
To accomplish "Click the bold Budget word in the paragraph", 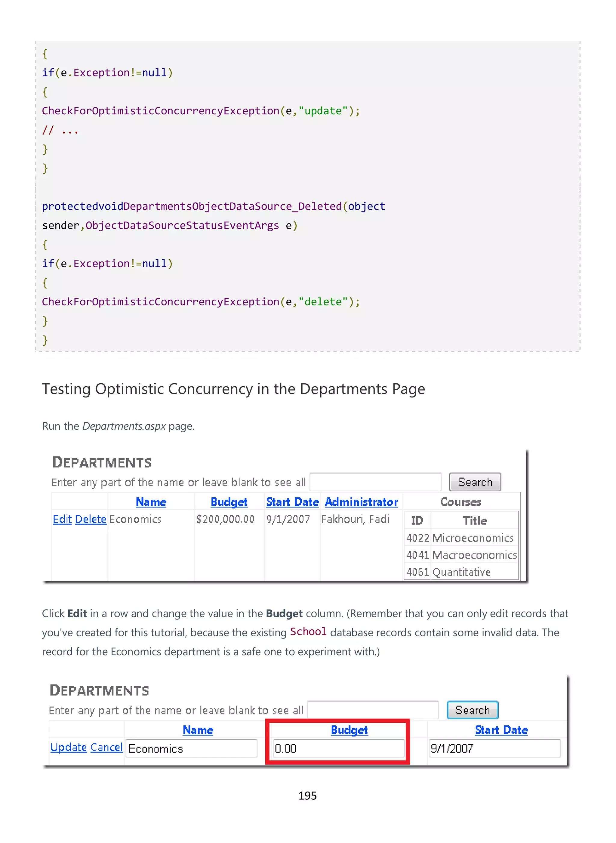I will (284, 614).
